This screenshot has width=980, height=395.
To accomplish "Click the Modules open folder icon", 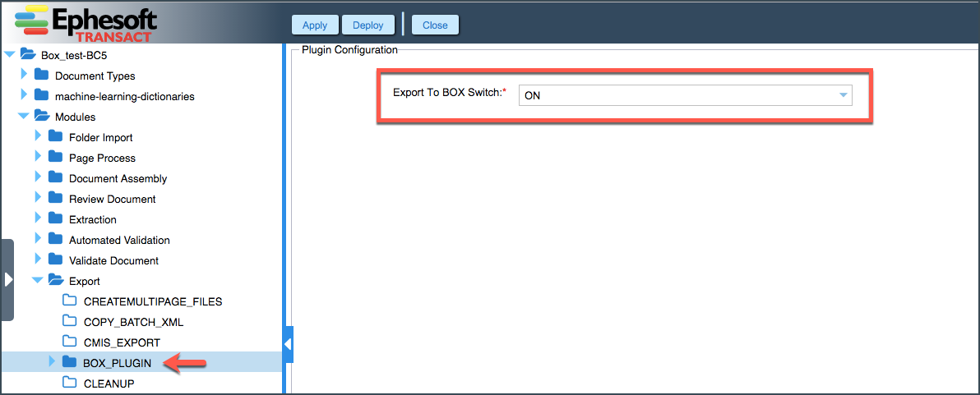I will pos(42,116).
